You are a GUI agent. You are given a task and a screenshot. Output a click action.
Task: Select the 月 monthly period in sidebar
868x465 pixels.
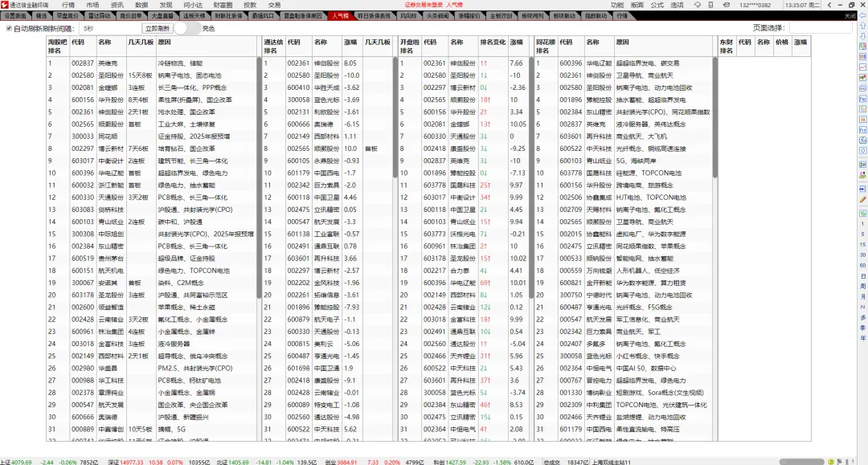pyautogui.click(x=862, y=297)
